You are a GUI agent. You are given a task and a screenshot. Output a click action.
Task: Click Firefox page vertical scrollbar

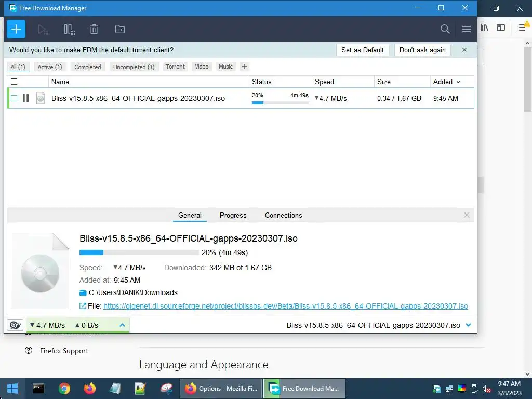pyautogui.click(x=527, y=79)
